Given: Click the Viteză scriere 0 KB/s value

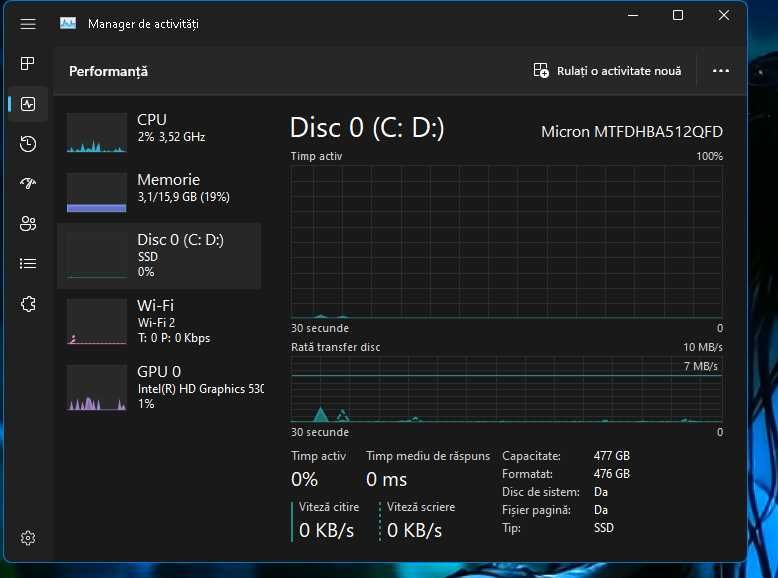Looking at the screenshot, I should [414, 530].
